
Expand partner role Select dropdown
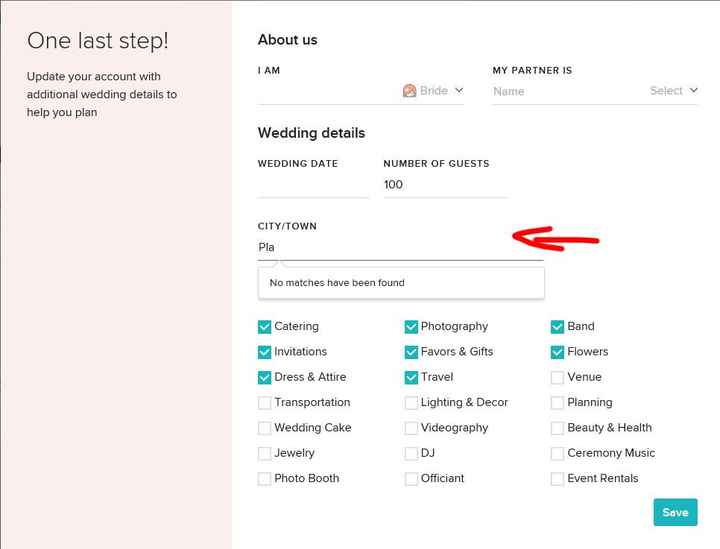click(673, 91)
